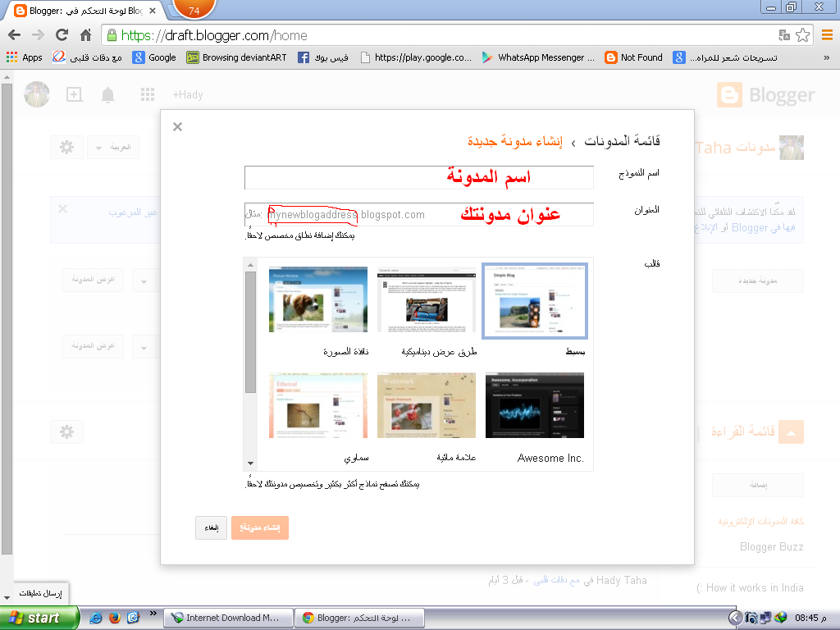This screenshot has width=840, height=630.
Task: Select the Picture Window template thumbnail
Action: [x=318, y=299]
